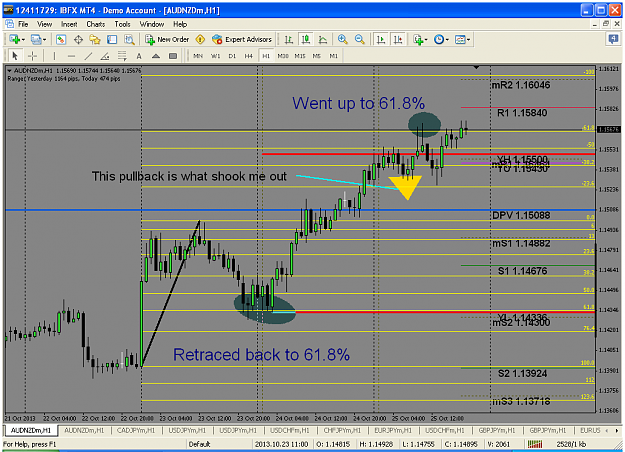
Task: Select the Arrows triangle object tool
Action: pyautogui.click(x=156, y=56)
